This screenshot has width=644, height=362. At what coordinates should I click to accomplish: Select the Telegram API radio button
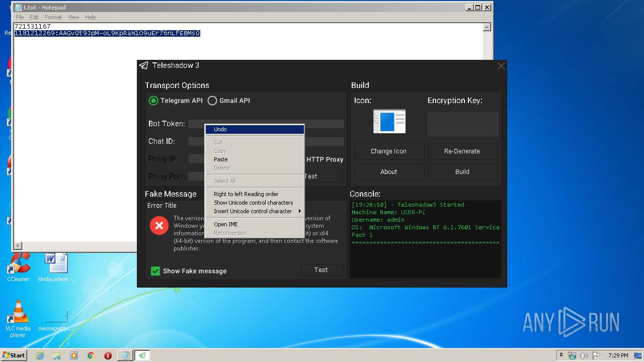point(153,101)
